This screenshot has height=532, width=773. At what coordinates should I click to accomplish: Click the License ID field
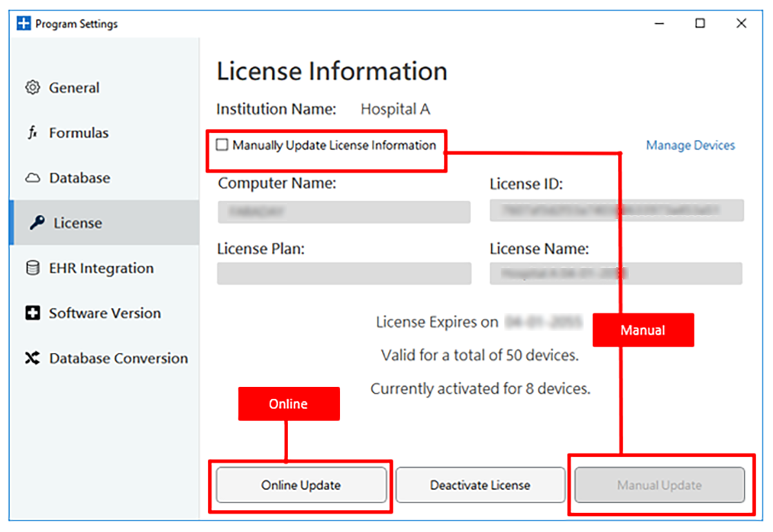(616, 211)
